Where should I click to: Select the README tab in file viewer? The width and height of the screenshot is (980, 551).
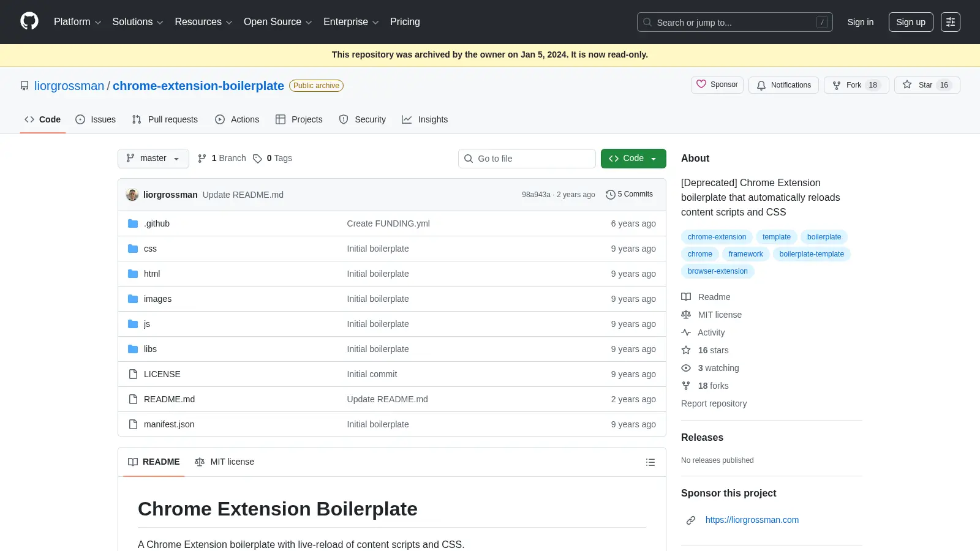coord(154,462)
